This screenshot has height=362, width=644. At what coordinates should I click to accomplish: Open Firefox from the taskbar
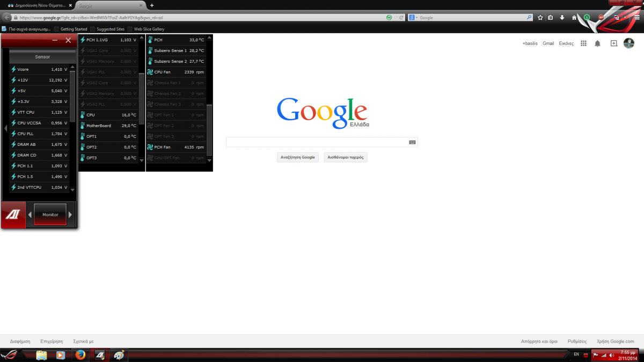click(80, 355)
